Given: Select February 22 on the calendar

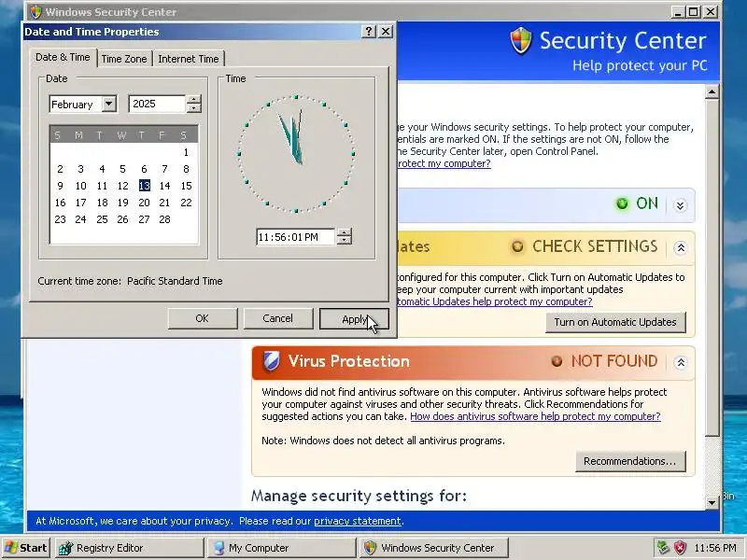Looking at the screenshot, I should pos(186,203).
